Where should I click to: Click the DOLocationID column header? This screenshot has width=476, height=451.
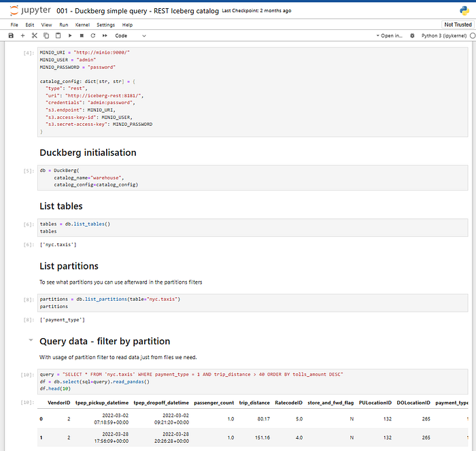(x=413, y=403)
